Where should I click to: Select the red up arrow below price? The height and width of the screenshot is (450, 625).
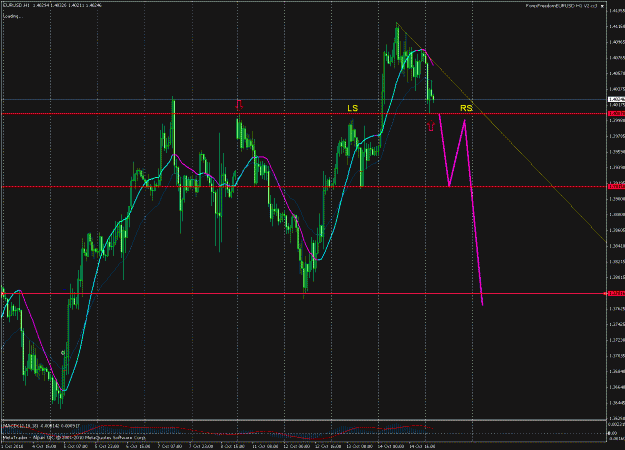pos(430,126)
